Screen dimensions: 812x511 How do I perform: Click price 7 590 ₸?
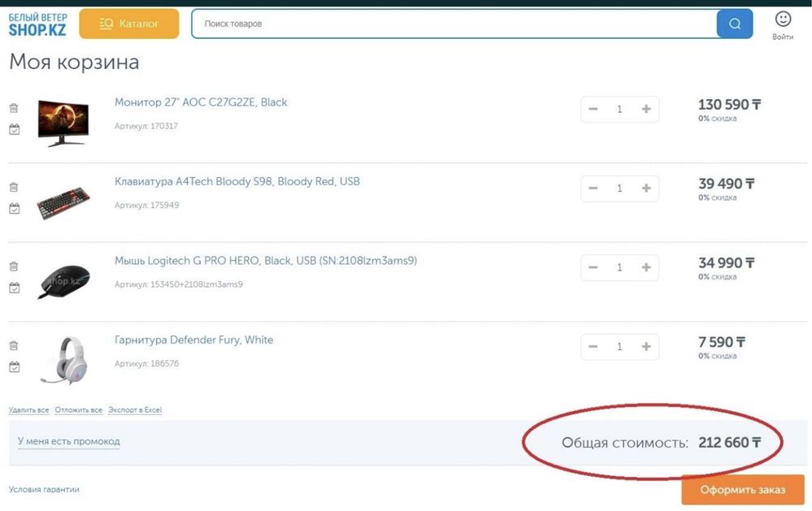pyautogui.click(x=722, y=342)
